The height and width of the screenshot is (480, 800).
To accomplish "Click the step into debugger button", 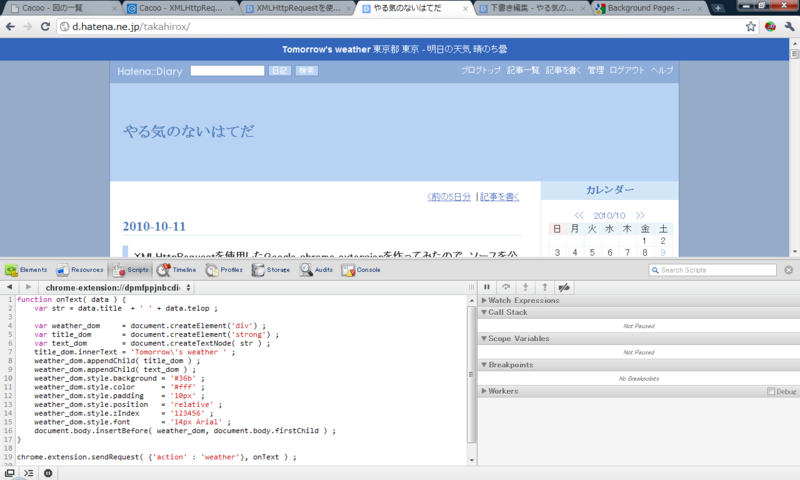I will point(525,287).
